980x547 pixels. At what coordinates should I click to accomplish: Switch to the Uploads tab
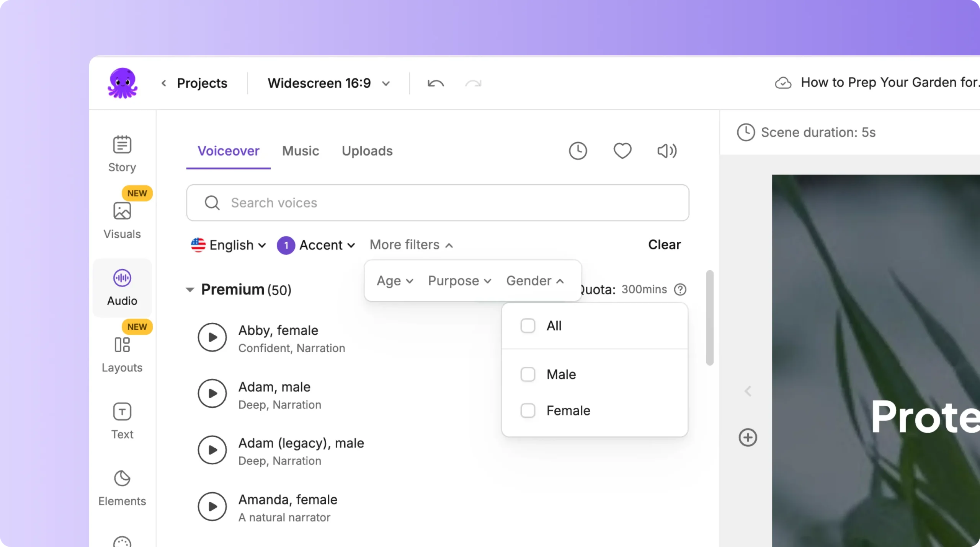(367, 151)
